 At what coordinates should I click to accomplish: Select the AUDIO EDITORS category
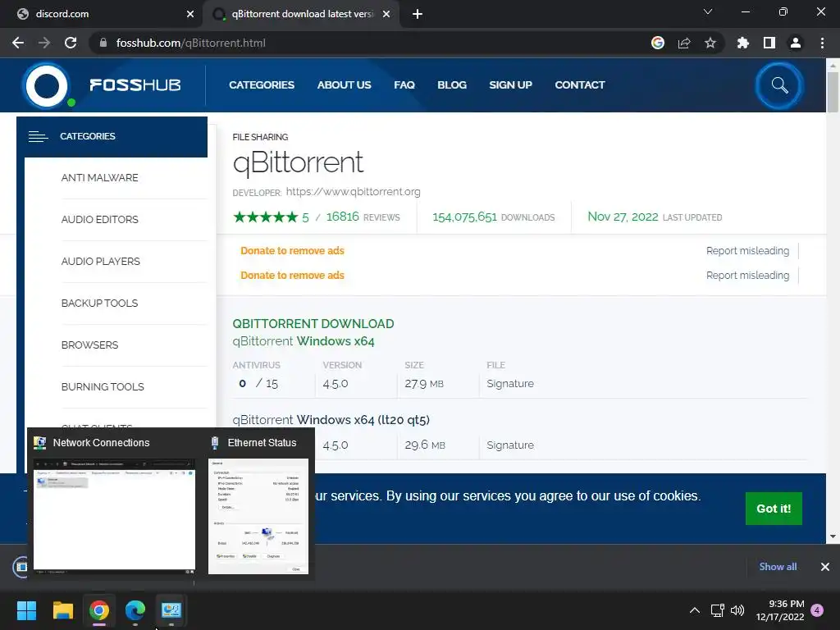(x=99, y=220)
